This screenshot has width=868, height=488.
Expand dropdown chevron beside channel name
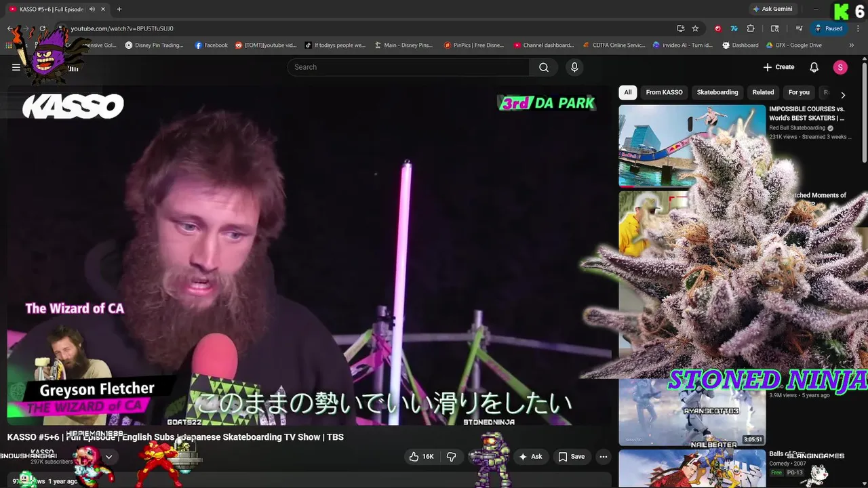tap(108, 457)
